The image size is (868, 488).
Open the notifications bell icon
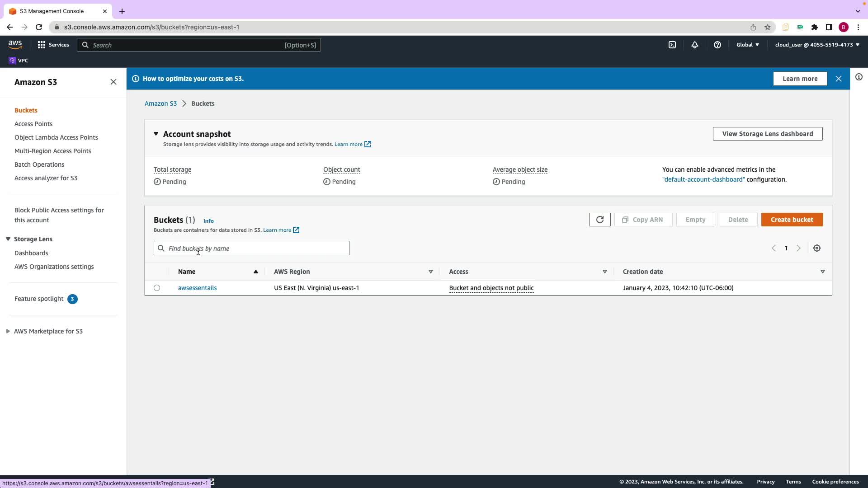click(x=695, y=45)
